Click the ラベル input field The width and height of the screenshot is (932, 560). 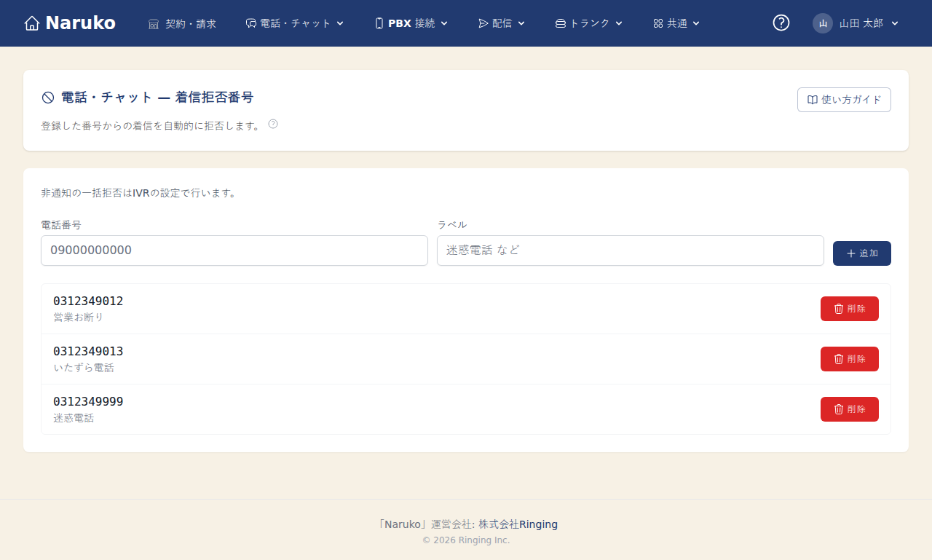click(631, 251)
